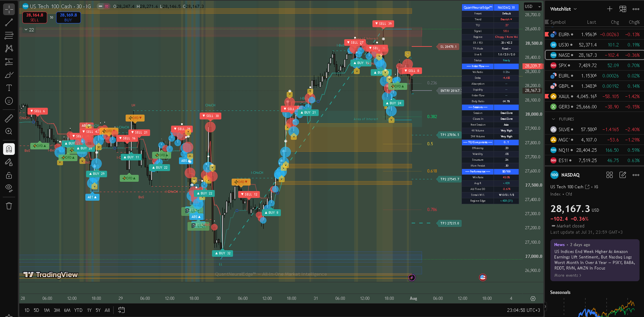Select the TP1 27856.5 target label
Image resolution: width=644 pixels, height=317 pixels.
coord(450,135)
